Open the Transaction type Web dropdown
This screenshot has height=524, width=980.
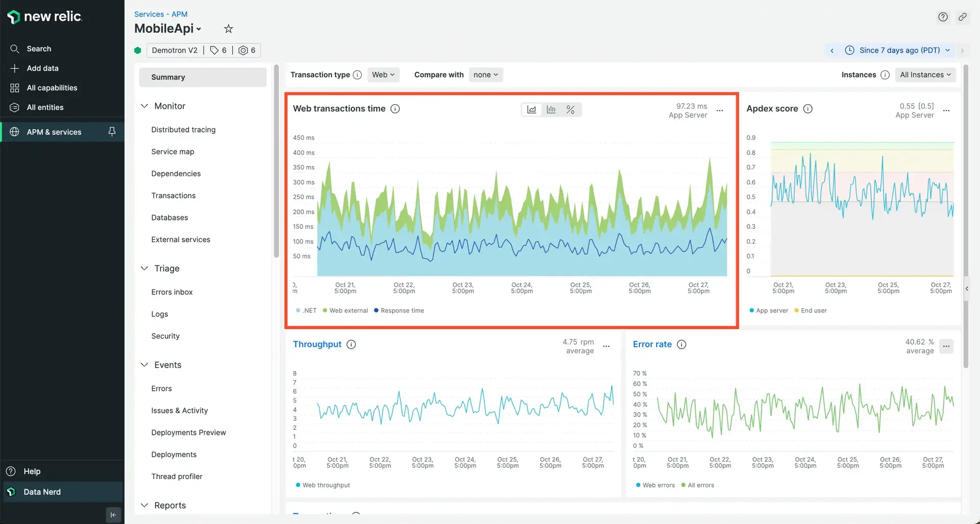(x=383, y=75)
